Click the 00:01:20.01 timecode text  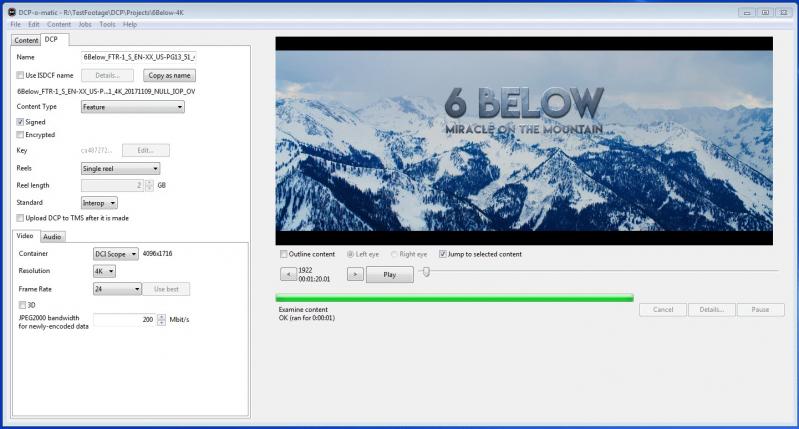click(x=314, y=279)
